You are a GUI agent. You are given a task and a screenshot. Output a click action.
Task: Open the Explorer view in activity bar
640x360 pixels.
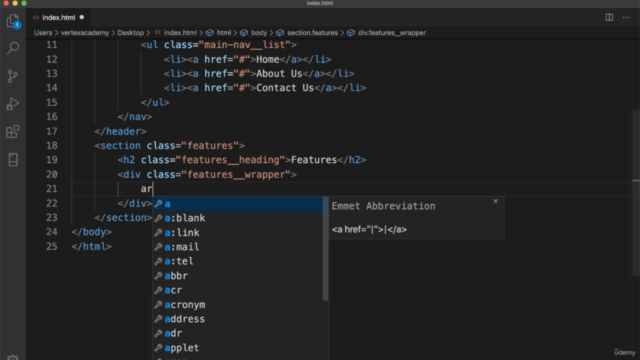tap(13, 21)
